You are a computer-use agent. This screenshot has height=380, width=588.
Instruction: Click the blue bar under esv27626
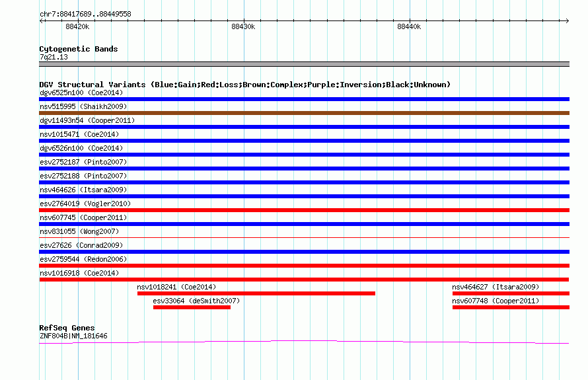click(304, 252)
